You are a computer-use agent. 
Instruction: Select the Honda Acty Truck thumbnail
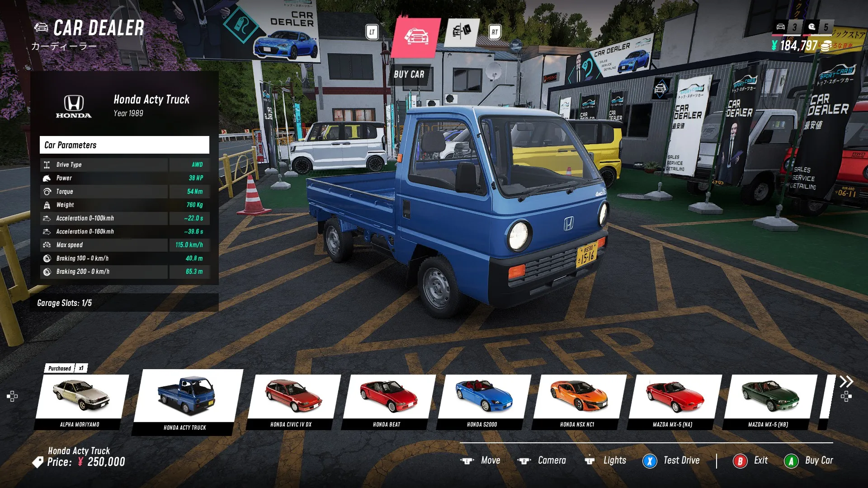pos(187,402)
